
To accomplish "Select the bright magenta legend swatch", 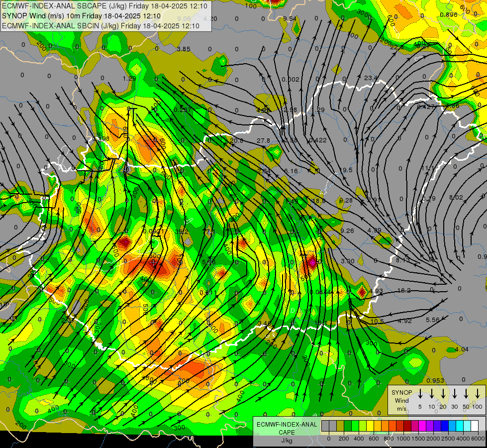I will click(422, 426).
